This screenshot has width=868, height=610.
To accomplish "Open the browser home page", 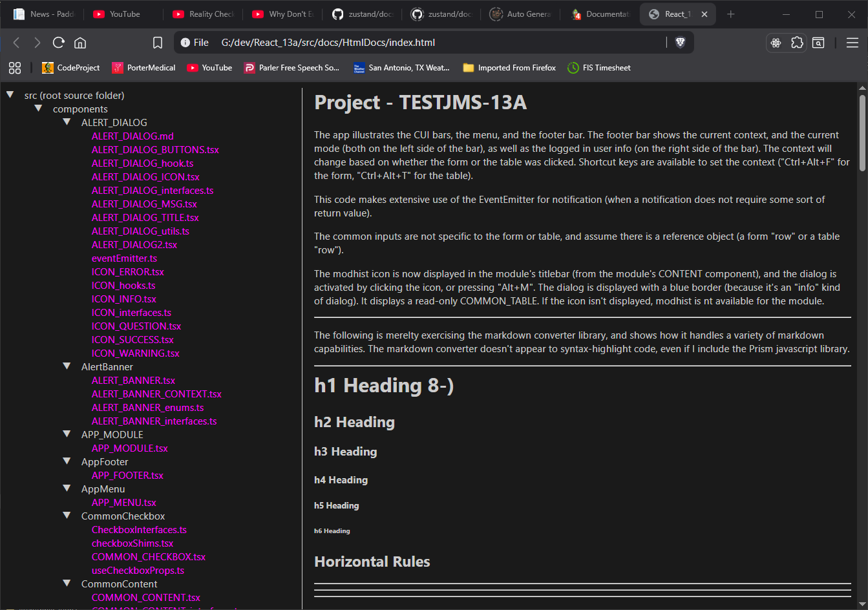I will click(80, 43).
